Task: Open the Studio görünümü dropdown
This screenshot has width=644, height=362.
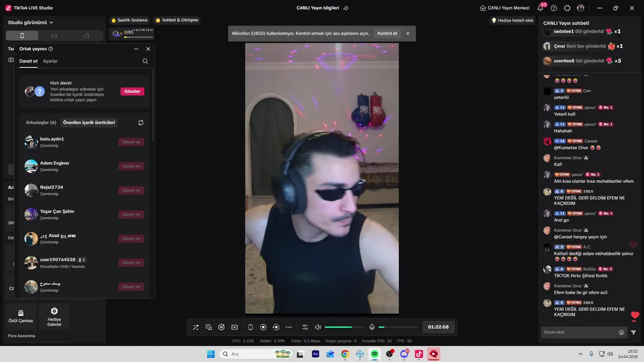Action: click(x=31, y=23)
